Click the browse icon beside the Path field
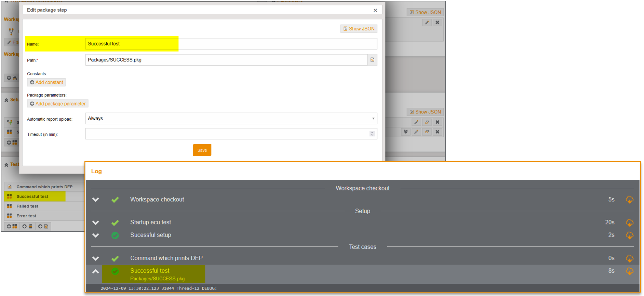Viewport: 644px width, 296px height. [x=372, y=60]
